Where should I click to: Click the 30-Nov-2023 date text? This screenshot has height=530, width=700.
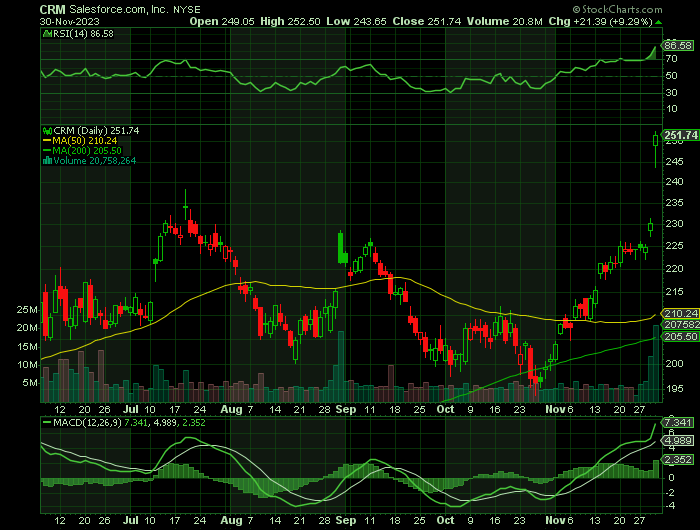click(69, 21)
